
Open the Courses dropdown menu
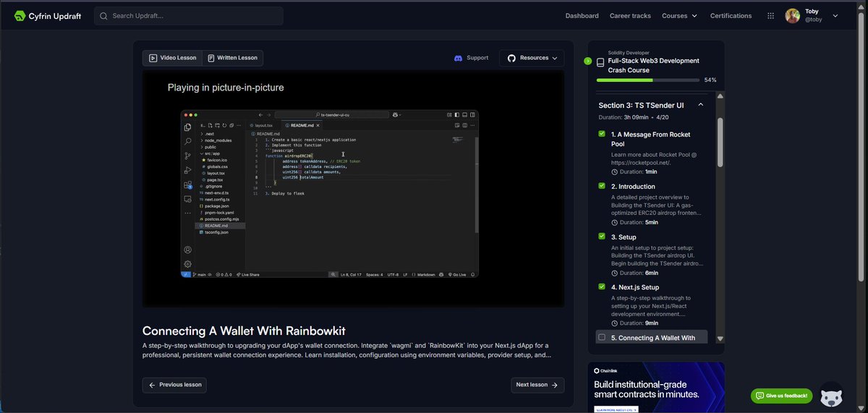679,16
